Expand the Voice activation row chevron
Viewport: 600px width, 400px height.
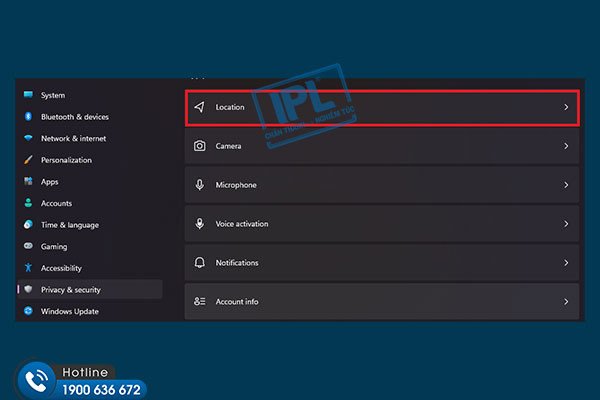pyautogui.click(x=566, y=224)
